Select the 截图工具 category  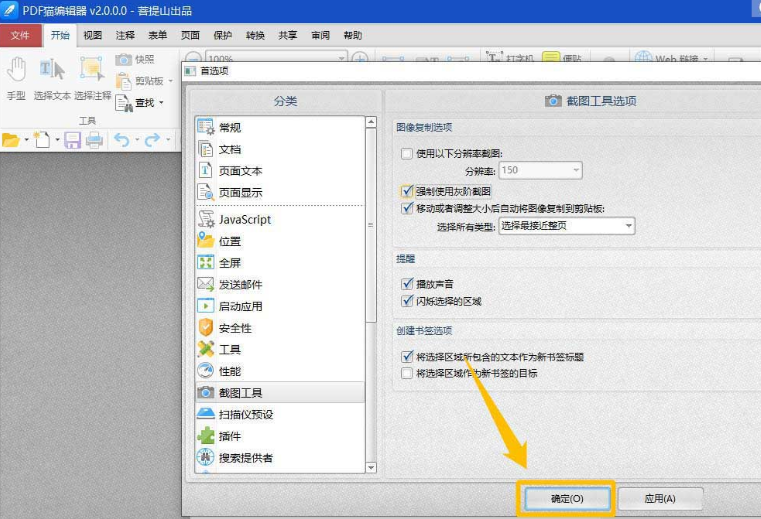pyautogui.click(x=280, y=392)
